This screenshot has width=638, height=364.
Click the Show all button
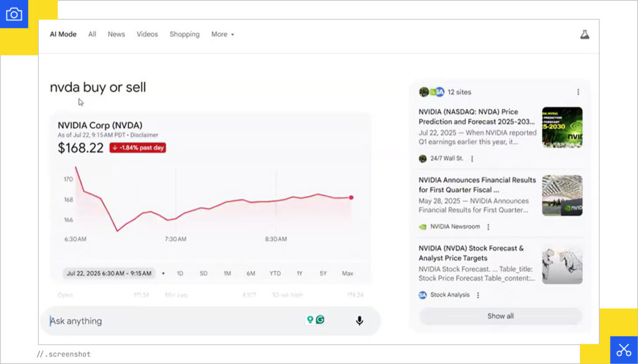(500, 316)
